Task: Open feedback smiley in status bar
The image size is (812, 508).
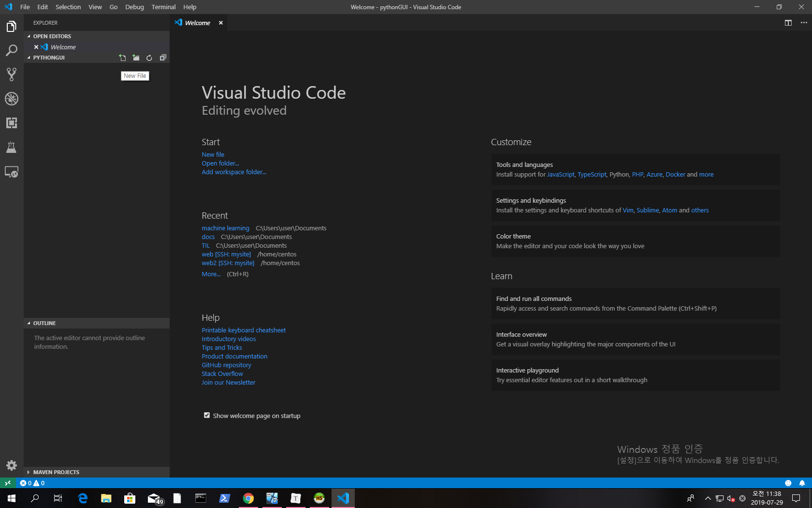Action: (788, 483)
